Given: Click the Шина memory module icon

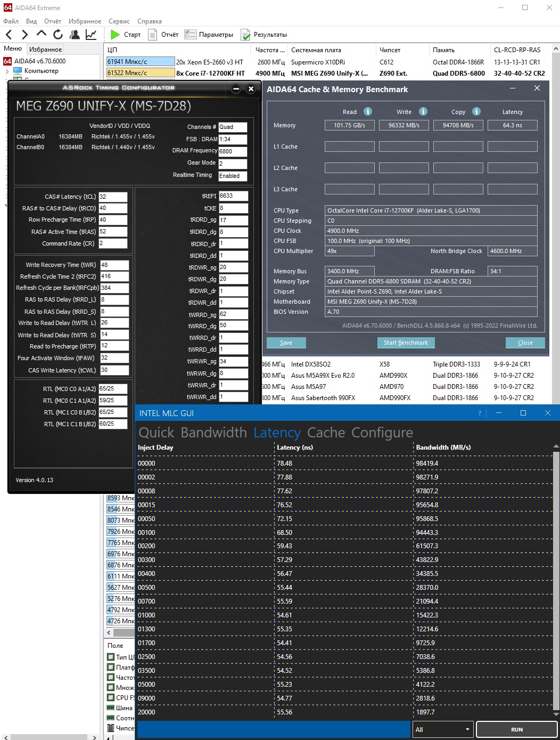Looking at the screenshot, I should coord(111,708).
